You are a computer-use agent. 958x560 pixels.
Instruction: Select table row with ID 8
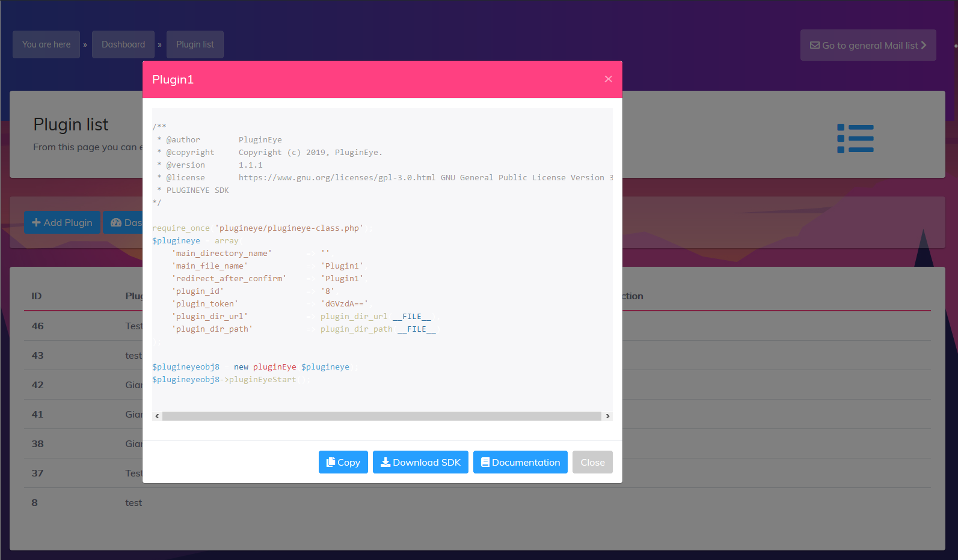tap(477, 502)
